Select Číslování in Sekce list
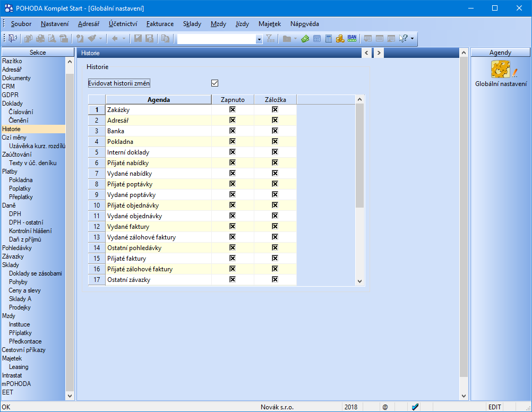Image resolution: width=532 pixels, height=412 pixels. (x=21, y=111)
